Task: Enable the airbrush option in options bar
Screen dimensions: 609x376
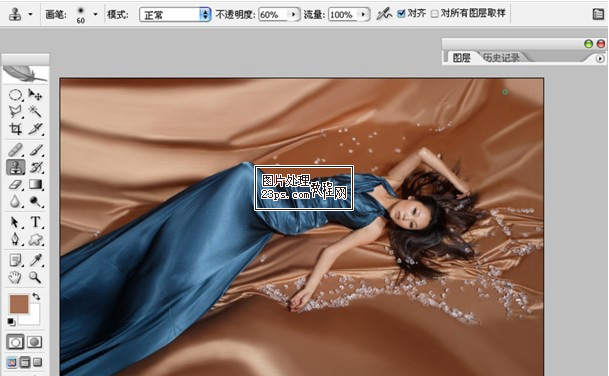Action: (384, 14)
